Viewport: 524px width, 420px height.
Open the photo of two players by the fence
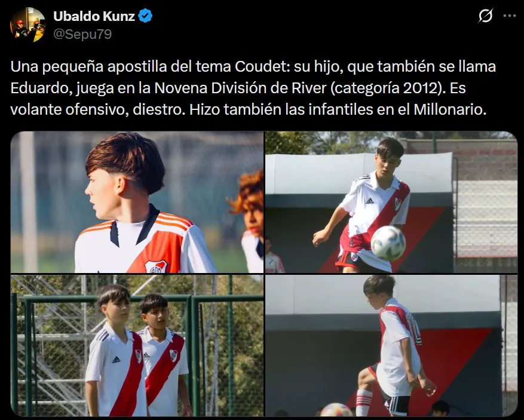[137, 345]
